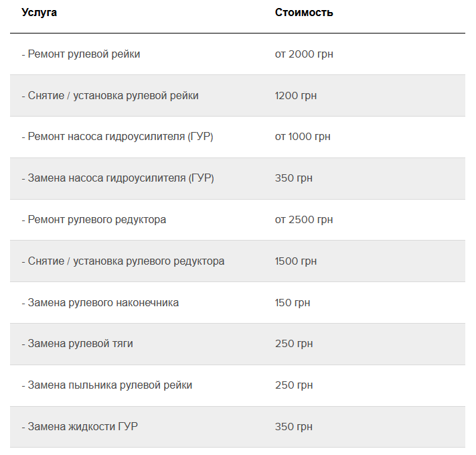Click the "Ремонт рулевого редуктора" service
476x455 pixels.
coord(94,220)
